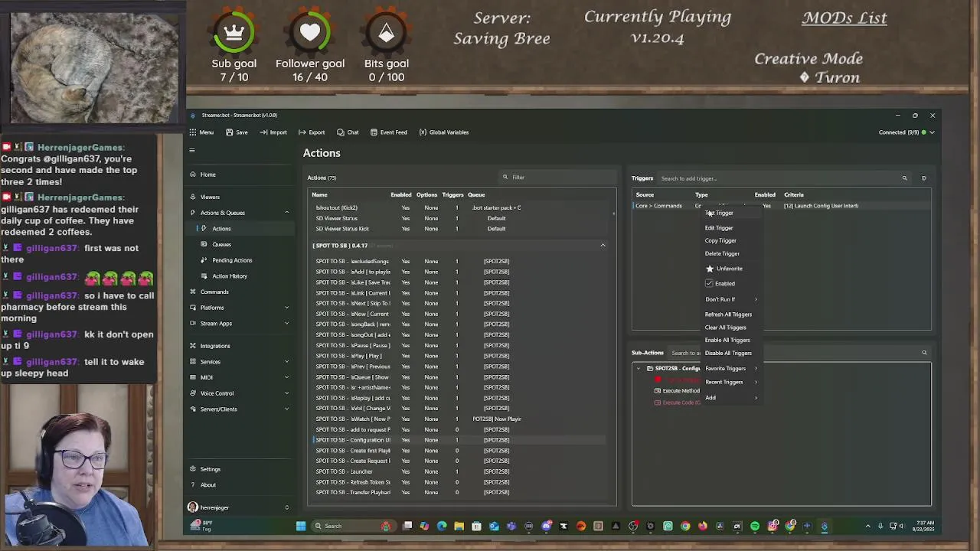The height and width of the screenshot is (551, 980).
Task: Open Pending Actions in the sidebar
Action: coord(231,260)
